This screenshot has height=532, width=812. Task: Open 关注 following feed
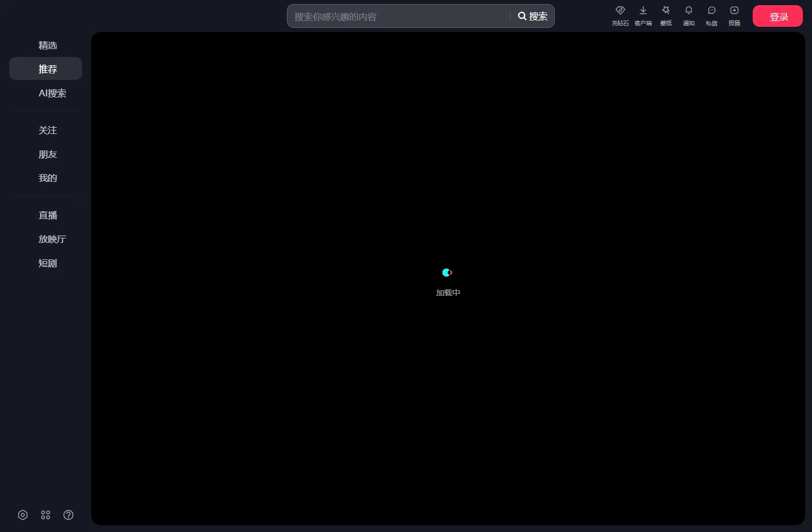(46, 130)
